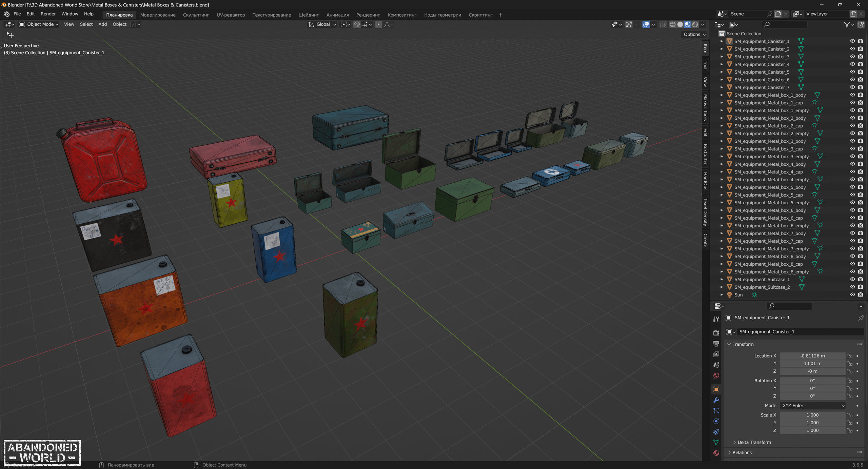
Task: Click the new scene duplicate icon
Action: [778, 14]
